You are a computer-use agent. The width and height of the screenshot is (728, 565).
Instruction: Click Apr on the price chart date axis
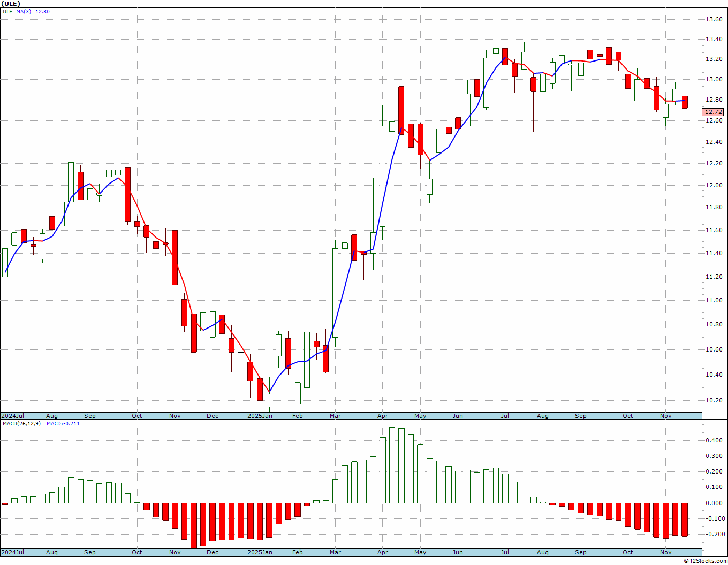[x=383, y=416]
